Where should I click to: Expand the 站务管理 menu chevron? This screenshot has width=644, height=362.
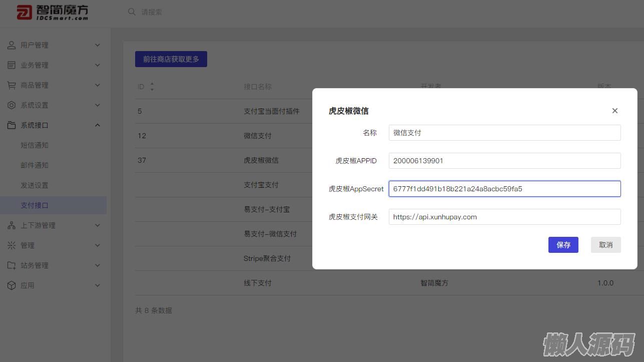(98, 265)
